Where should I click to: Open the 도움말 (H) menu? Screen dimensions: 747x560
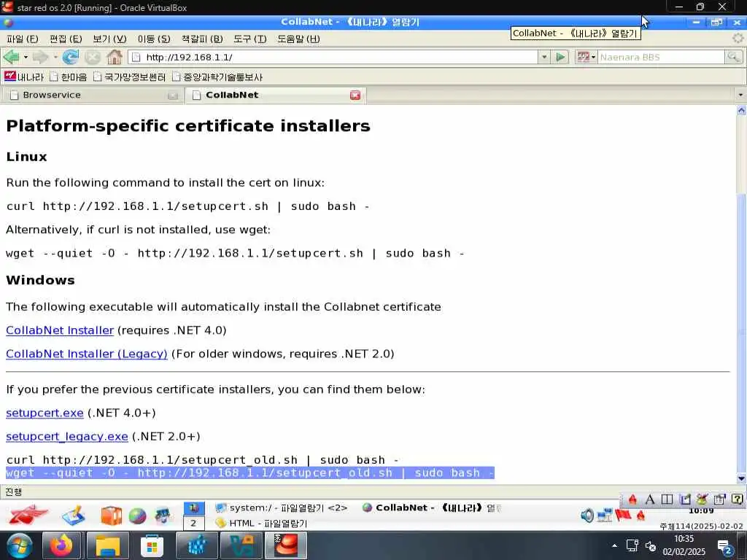pyautogui.click(x=298, y=39)
